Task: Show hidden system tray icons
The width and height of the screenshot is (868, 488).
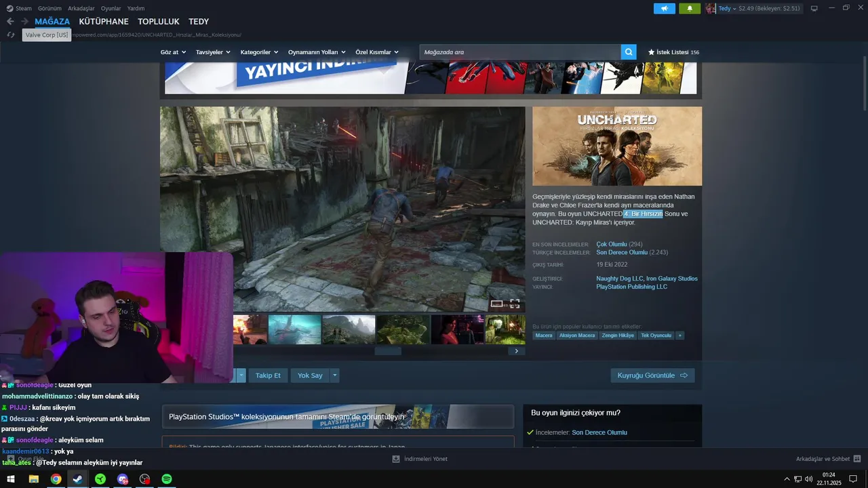Action: pos(787,479)
